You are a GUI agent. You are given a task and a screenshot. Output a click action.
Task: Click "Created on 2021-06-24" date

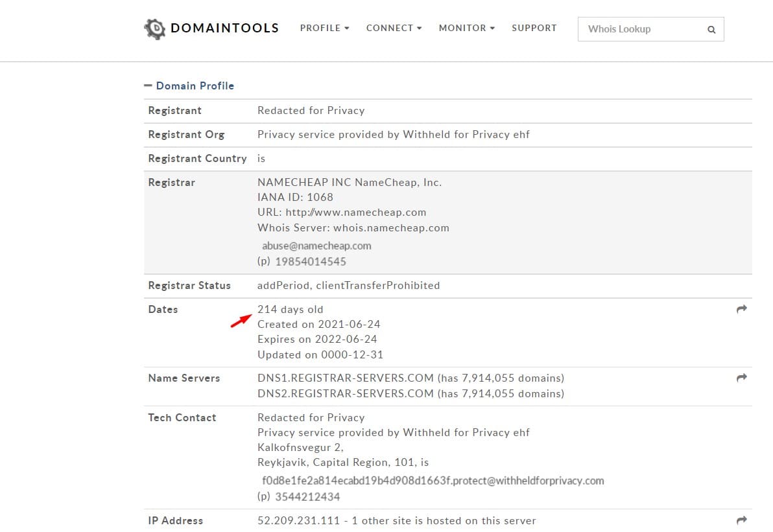coord(319,324)
